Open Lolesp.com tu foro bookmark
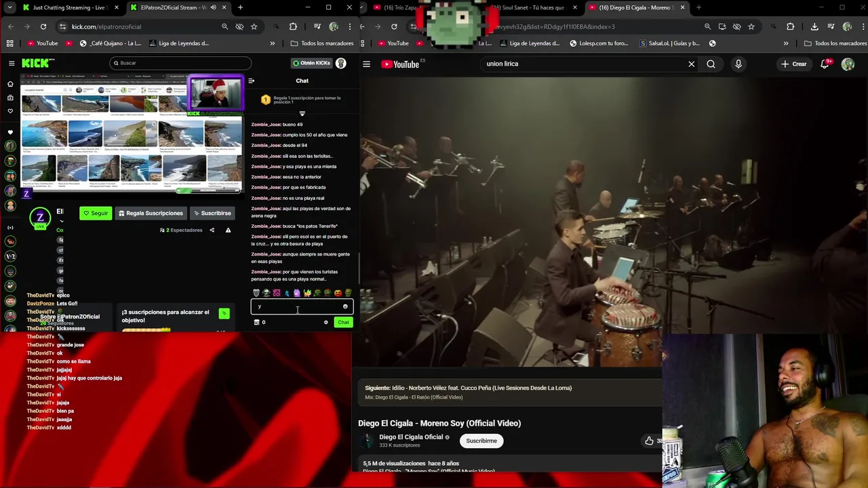868x488 pixels. click(599, 43)
